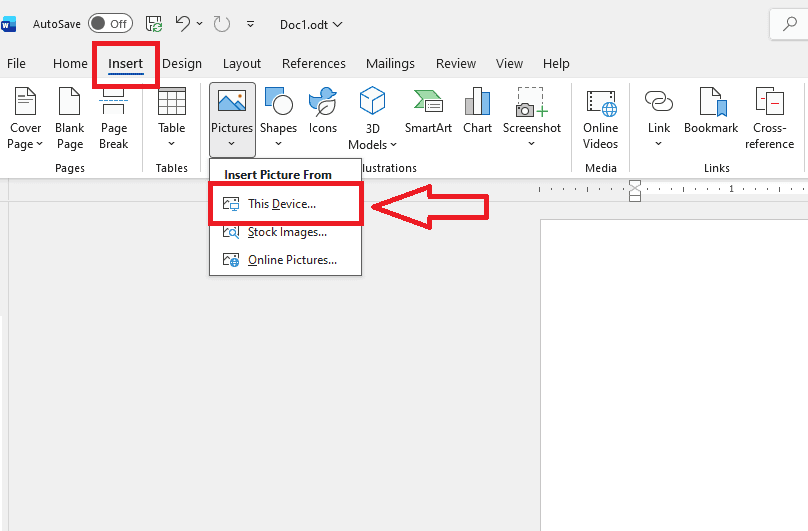The image size is (808, 531).
Task: Click the Search magnifier icon
Action: click(789, 24)
